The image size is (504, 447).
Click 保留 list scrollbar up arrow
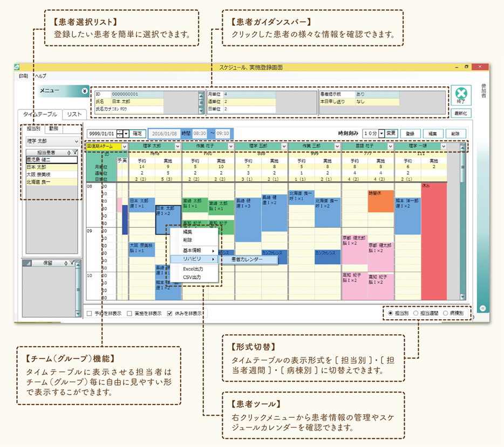tap(78, 264)
